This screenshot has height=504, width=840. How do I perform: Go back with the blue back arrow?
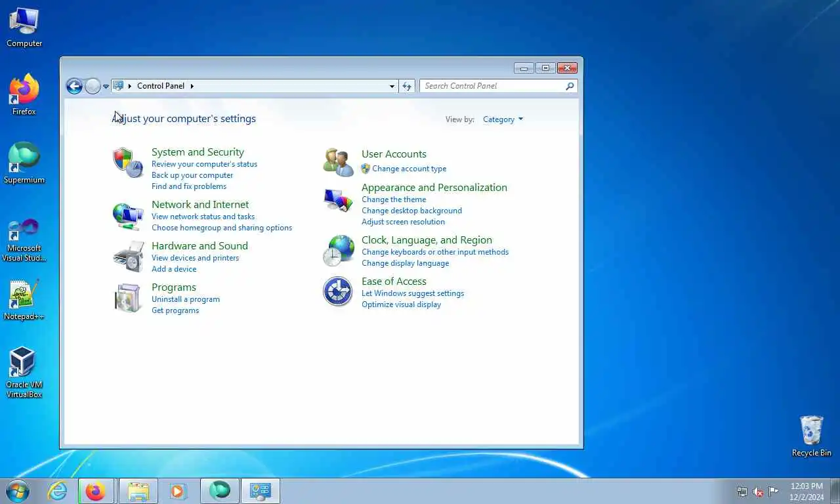(x=74, y=86)
